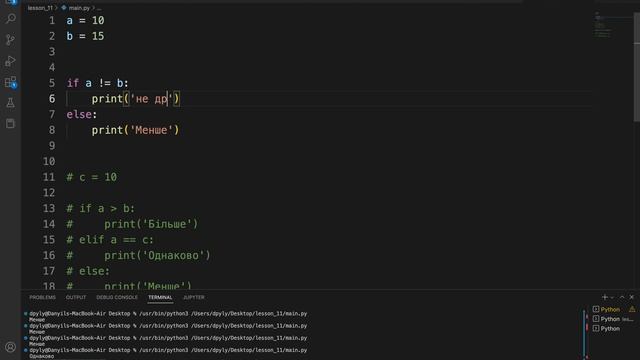Switch to the OUTPUT tab

tap(76, 297)
